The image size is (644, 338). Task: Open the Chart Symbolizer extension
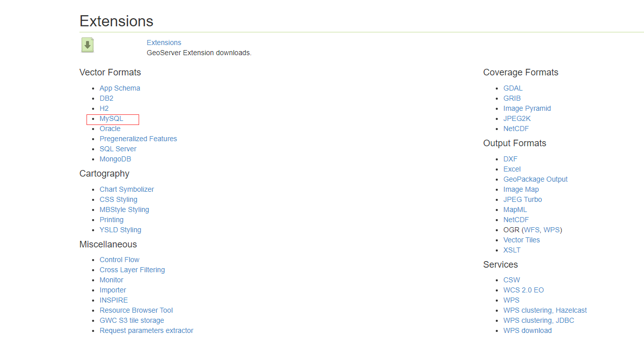pyautogui.click(x=126, y=189)
